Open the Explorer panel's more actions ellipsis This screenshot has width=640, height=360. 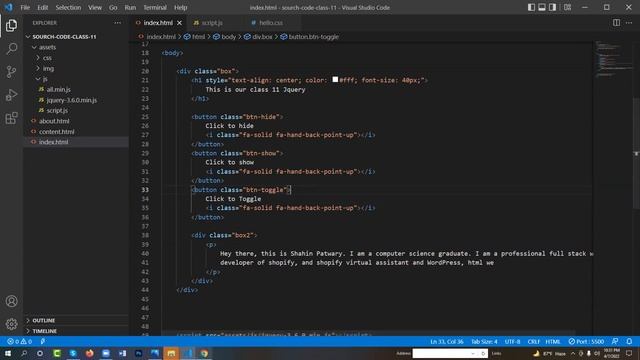point(118,23)
